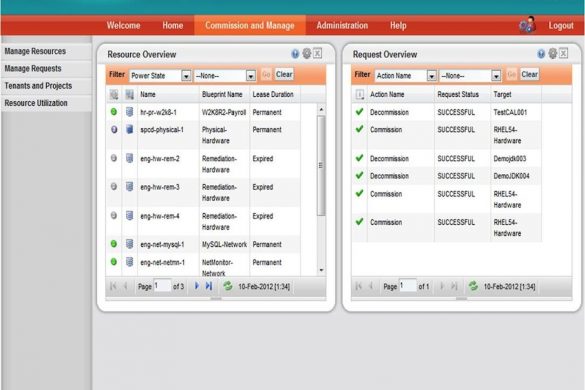Open the Welcome tab
This screenshot has width=585, height=390.
[123, 25]
